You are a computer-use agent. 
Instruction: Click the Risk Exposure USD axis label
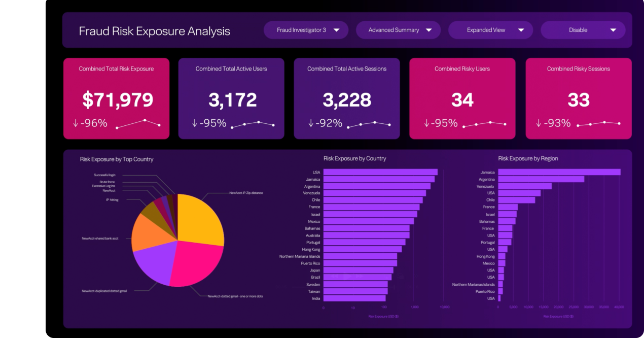384,315
